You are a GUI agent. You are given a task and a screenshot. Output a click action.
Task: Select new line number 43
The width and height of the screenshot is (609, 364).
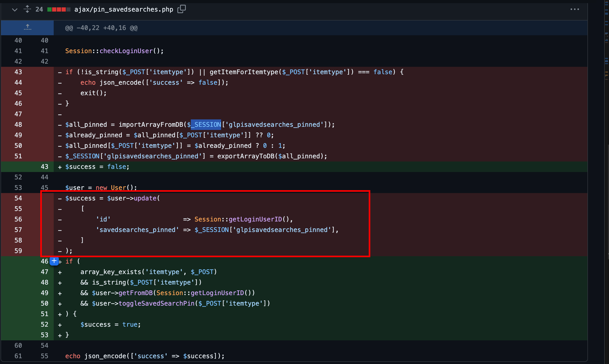(44, 166)
